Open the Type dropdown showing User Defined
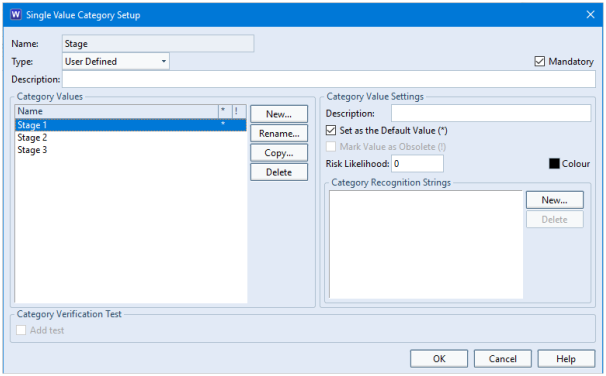Image resolution: width=606 pixels, height=376 pixels. [x=116, y=61]
